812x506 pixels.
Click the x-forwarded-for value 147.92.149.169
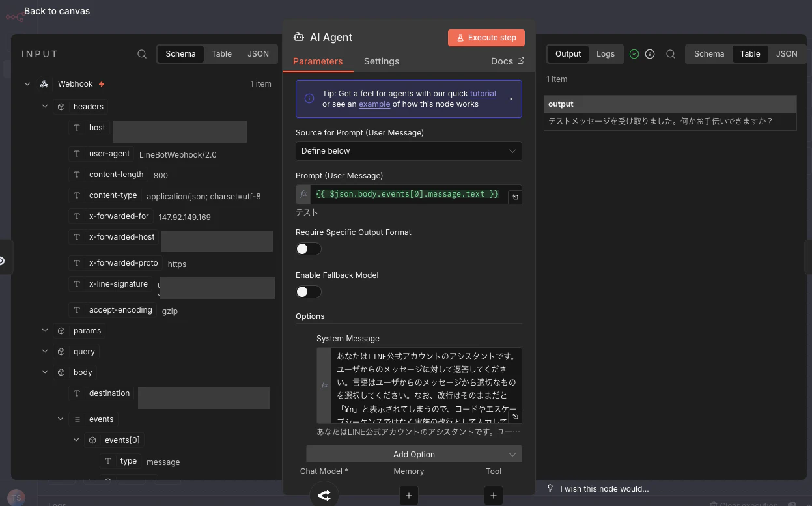[x=185, y=218]
